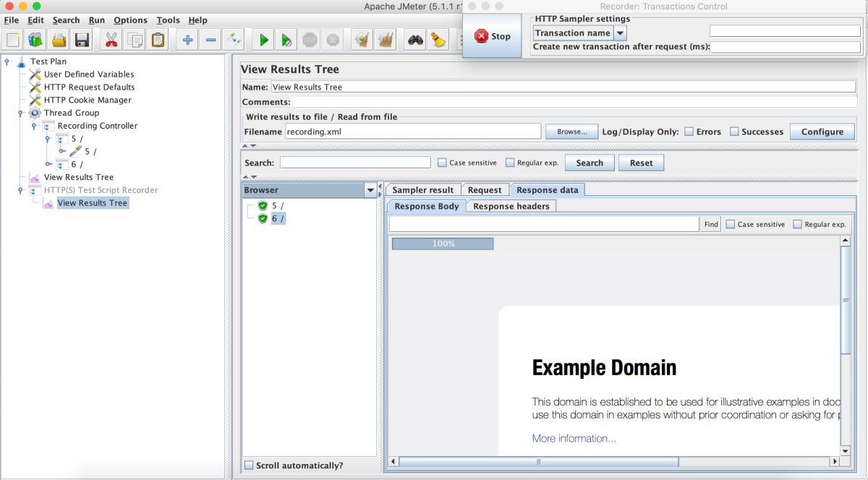Collapse all nodes with minus icon
Screen dimensions: 868x480
click(210, 40)
